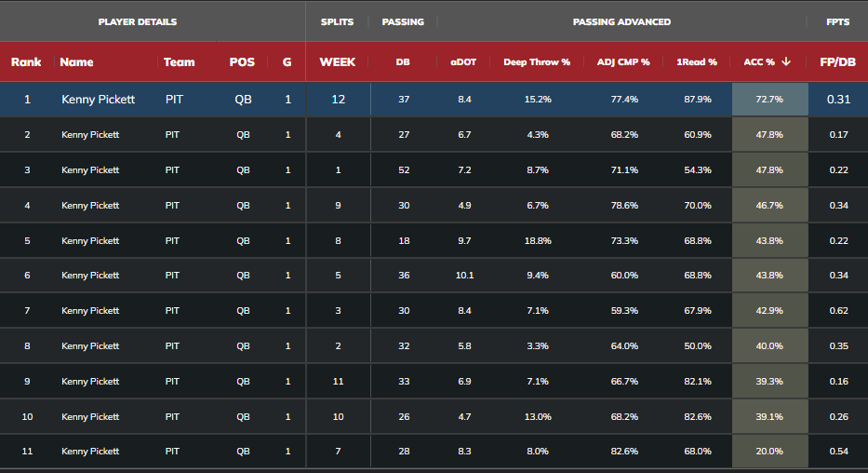Sort by ADJ CMP % column header
Image resolution: width=868 pixels, height=473 pixels.
(x=623, y=62)
